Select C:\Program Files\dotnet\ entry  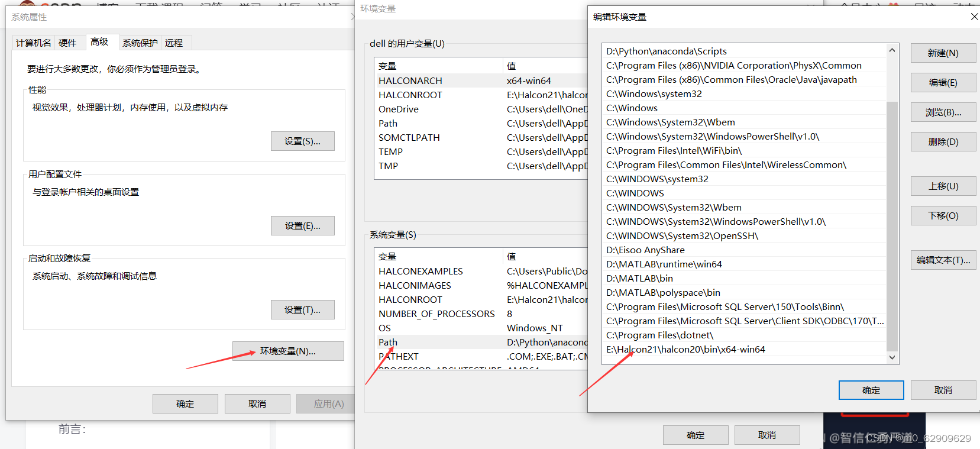(x=744, y=335)
